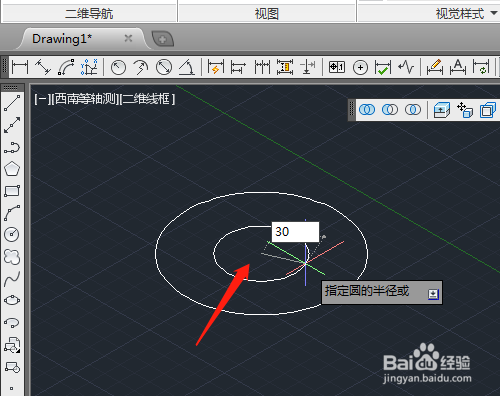Click the Baseline dimension icon

tap(238, 67)
